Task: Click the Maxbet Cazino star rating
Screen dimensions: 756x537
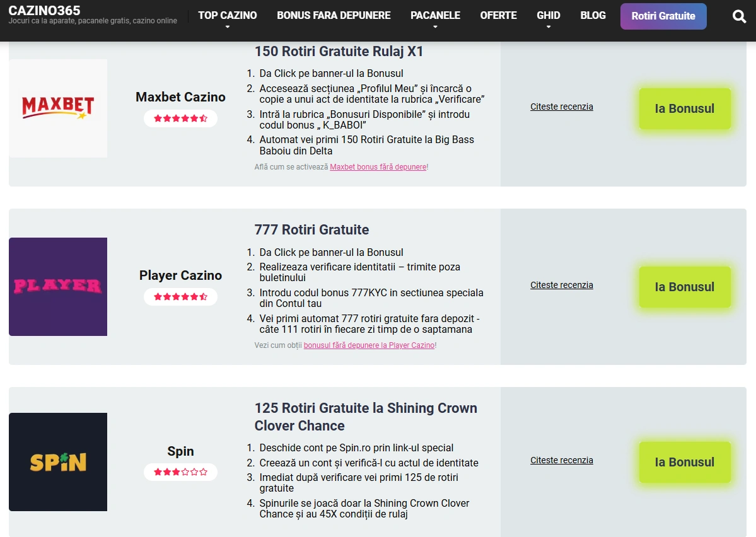Action: pos(180,118)
